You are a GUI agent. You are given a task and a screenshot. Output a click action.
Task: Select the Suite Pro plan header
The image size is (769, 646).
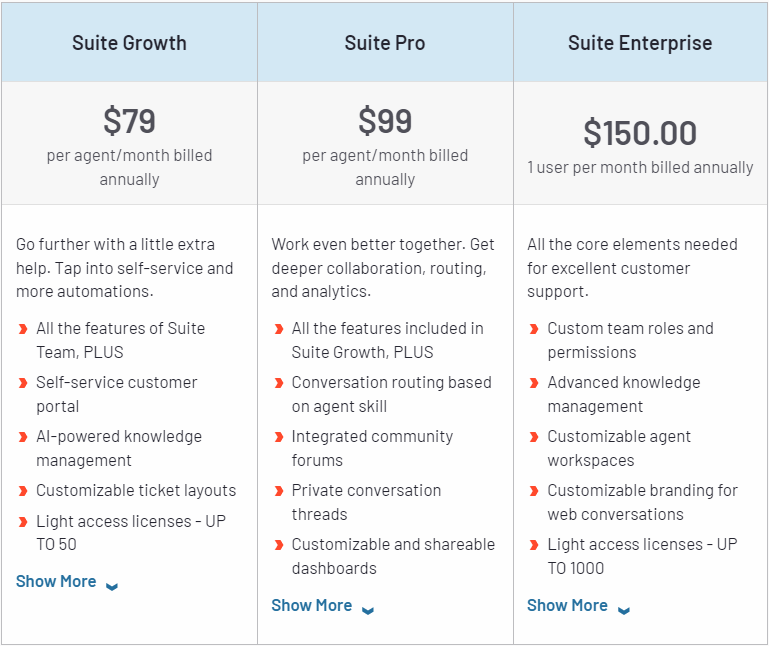385,43
